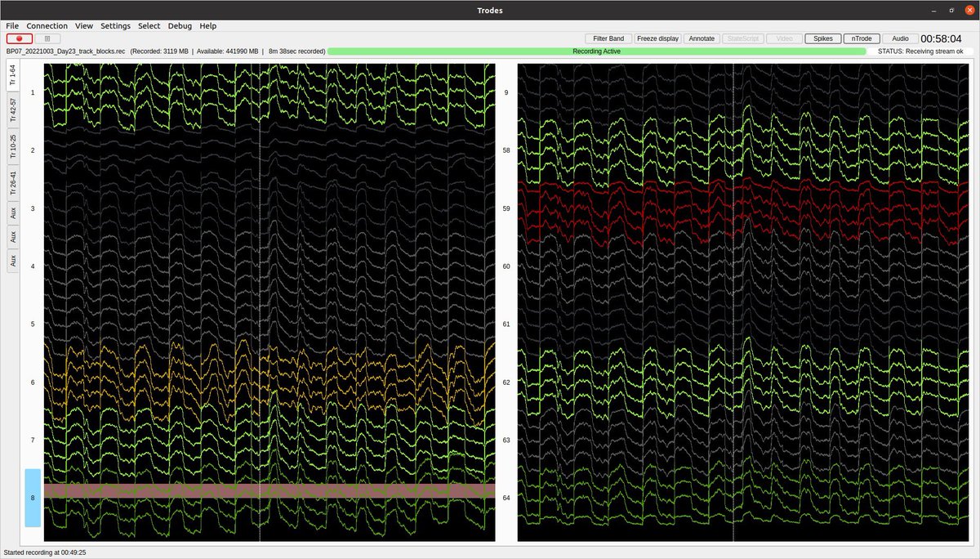The image size is (980, 559).
Task: Toggle the nTrode display mode
Action: [x=861, y=38]
